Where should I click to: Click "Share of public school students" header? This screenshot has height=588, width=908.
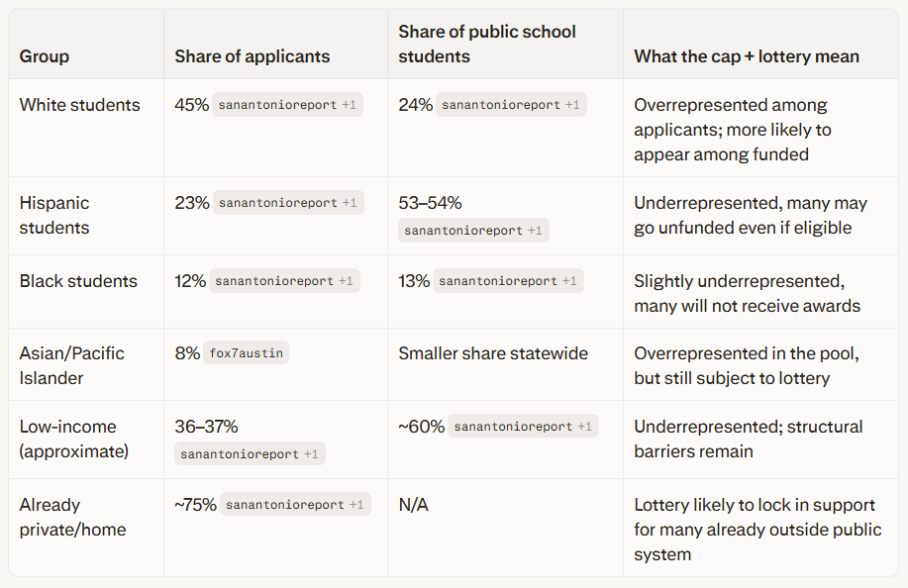[487, 45]
